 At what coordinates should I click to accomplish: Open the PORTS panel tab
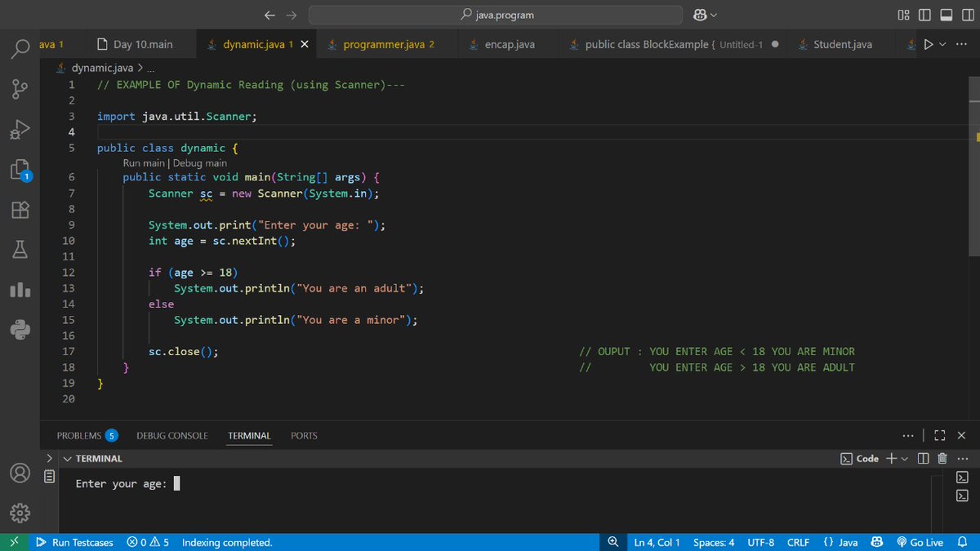coord(304,436)
